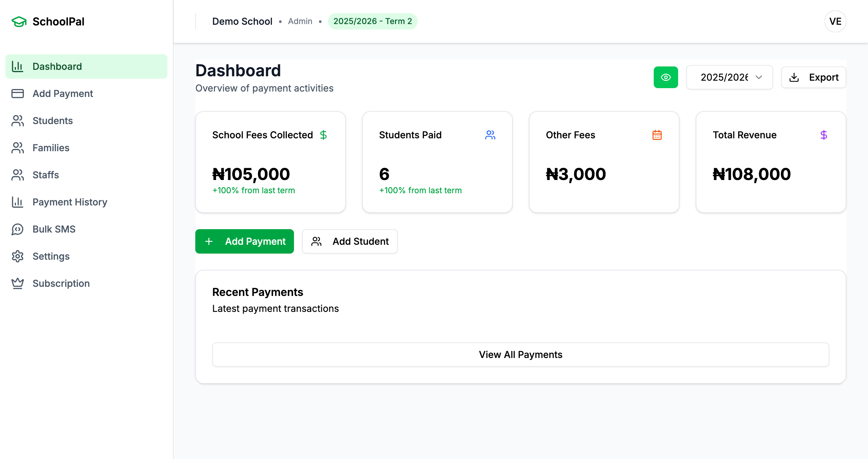Select Students in the sidebar
This screenshot has width=868, height=459.
tap(53, 121)
